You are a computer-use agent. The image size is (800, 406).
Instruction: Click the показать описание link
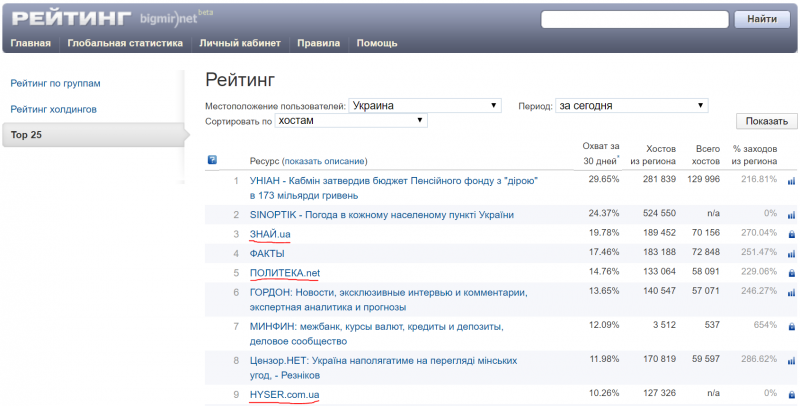tap(324, 161)
